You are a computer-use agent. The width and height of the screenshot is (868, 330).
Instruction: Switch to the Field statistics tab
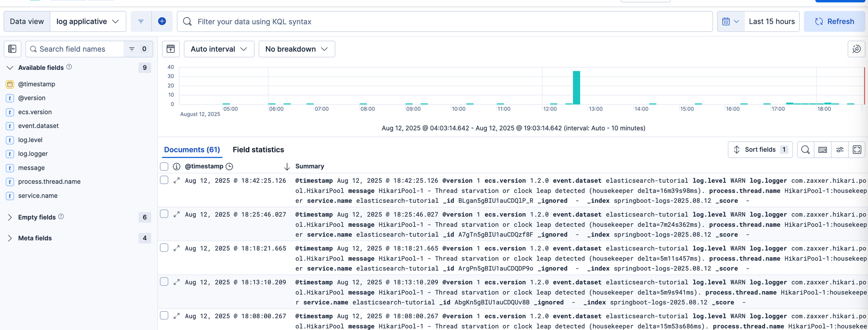coord(258,150)
